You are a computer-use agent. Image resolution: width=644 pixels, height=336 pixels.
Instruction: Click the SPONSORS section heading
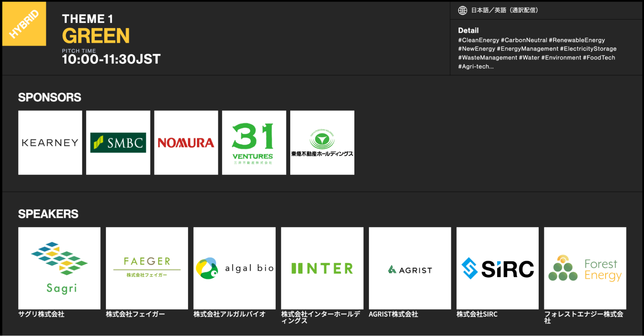click(x=50, y=97)
